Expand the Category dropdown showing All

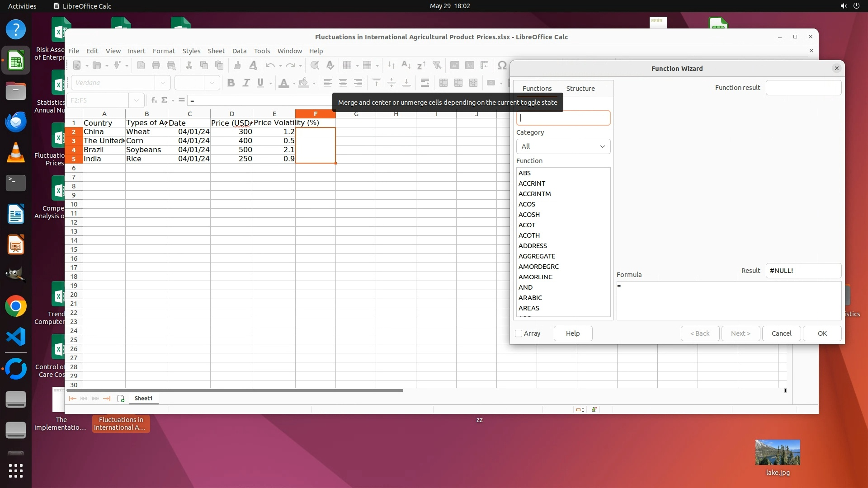563,146
